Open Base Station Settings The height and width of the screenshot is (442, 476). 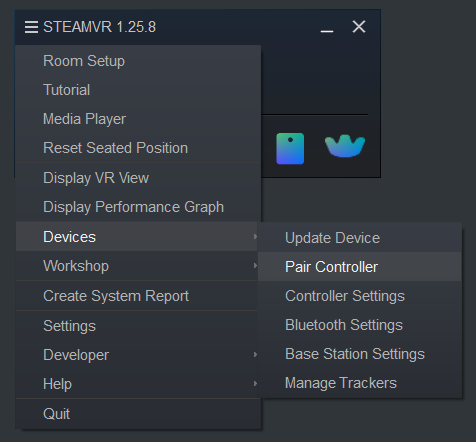point(360,354)
